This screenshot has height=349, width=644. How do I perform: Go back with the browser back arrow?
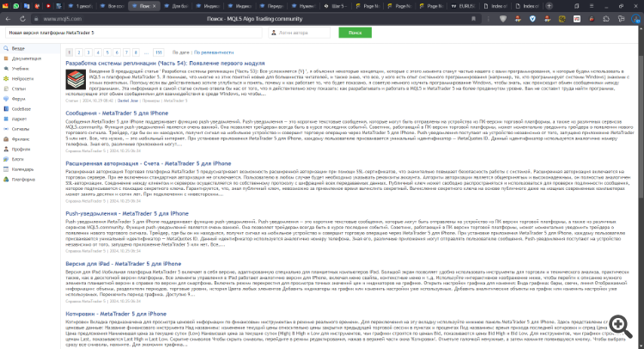(x=9, y=19)
